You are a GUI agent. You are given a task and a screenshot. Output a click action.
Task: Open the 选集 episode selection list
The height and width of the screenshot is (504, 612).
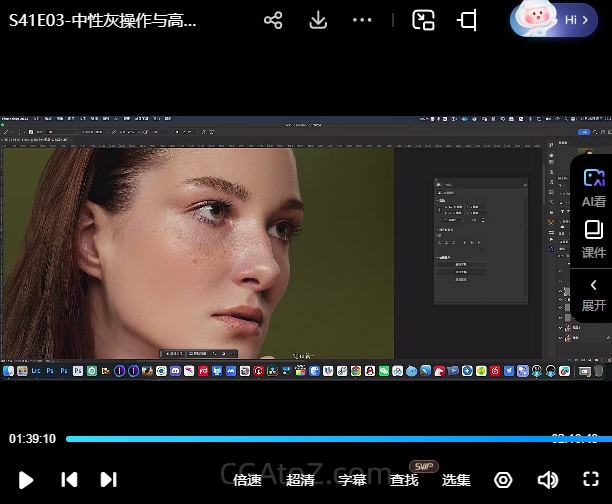point(456,480)
